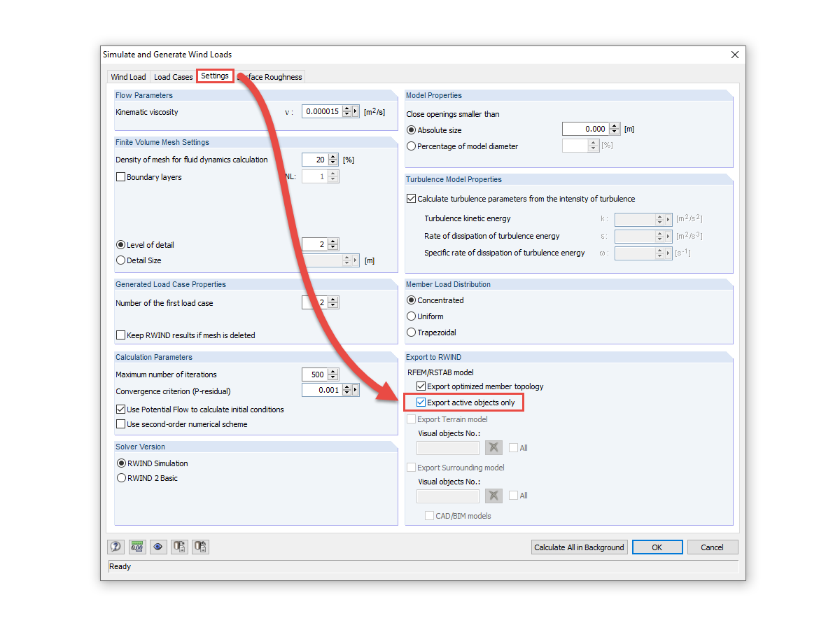Switch to the Surface Roughness tab
The height and width of the screenshot is (630, 840).
click(x=272, y=76)
